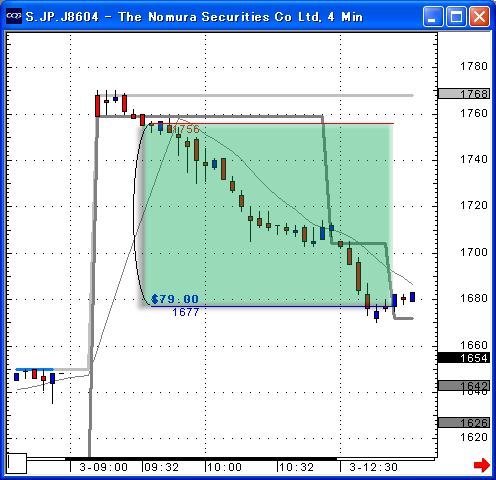
Task: Click the 09:32 time axis label
Action: (161, 467)
